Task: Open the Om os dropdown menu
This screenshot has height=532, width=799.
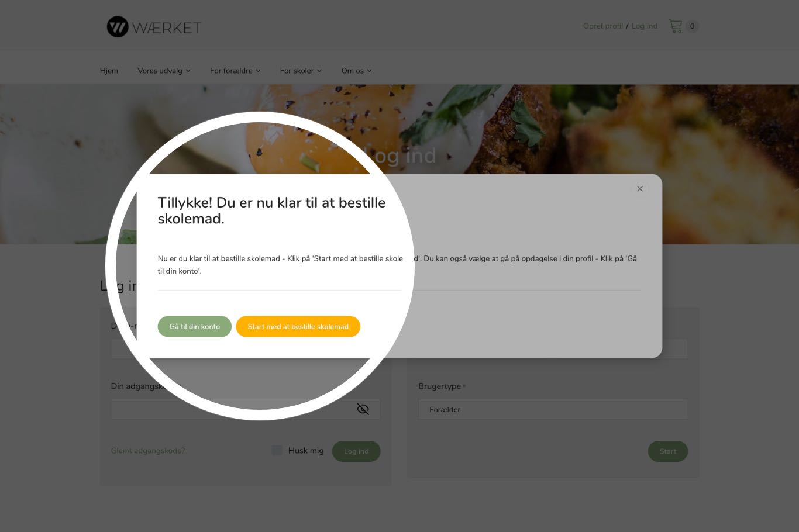Action: point(356,71)
